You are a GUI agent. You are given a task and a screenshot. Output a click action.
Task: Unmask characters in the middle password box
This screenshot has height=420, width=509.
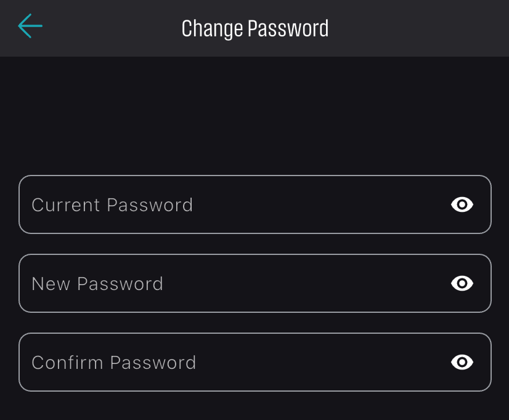point(462,283)
